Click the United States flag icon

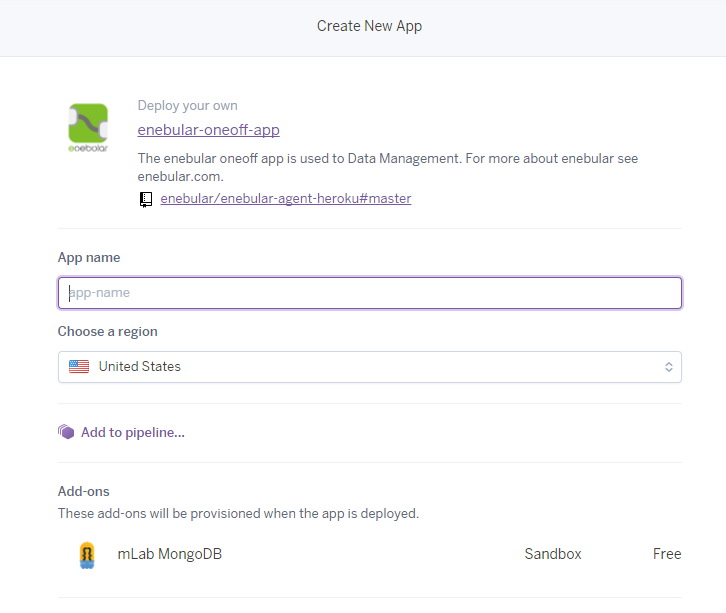[x=79, y=367]
